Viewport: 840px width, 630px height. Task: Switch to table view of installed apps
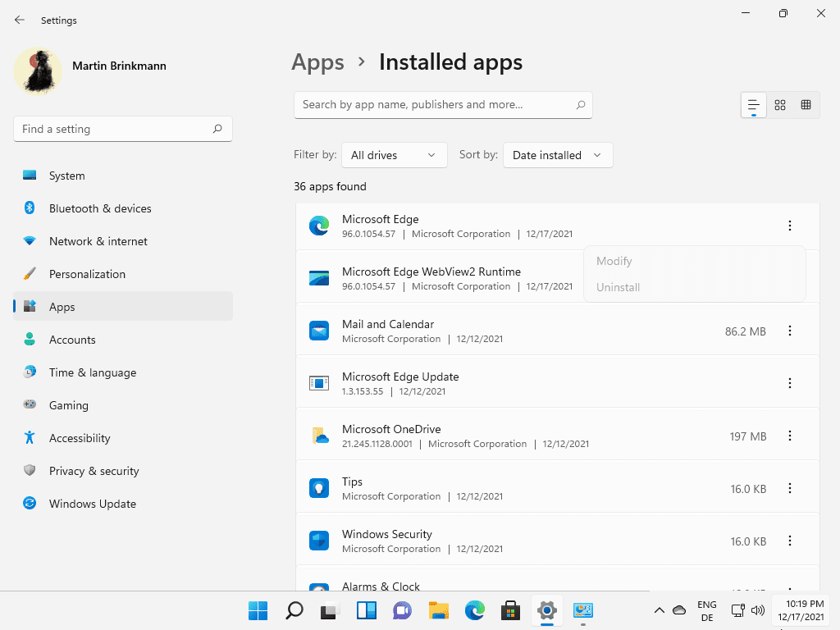pyautogui.click(x=806, y=105)
